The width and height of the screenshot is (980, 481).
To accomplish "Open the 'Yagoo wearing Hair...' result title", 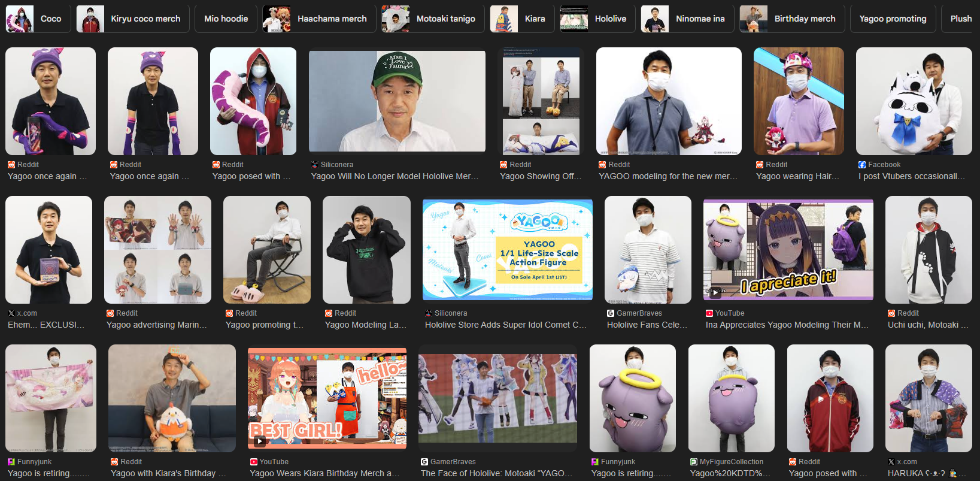I will tap(798, 176).
